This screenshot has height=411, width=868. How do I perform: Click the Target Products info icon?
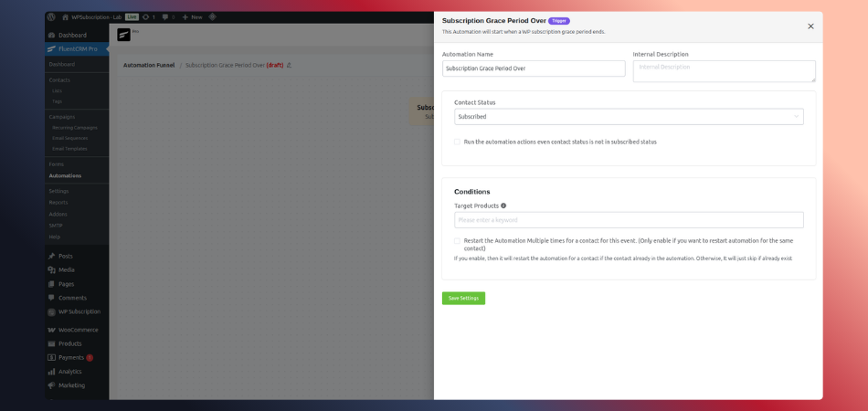503,205
